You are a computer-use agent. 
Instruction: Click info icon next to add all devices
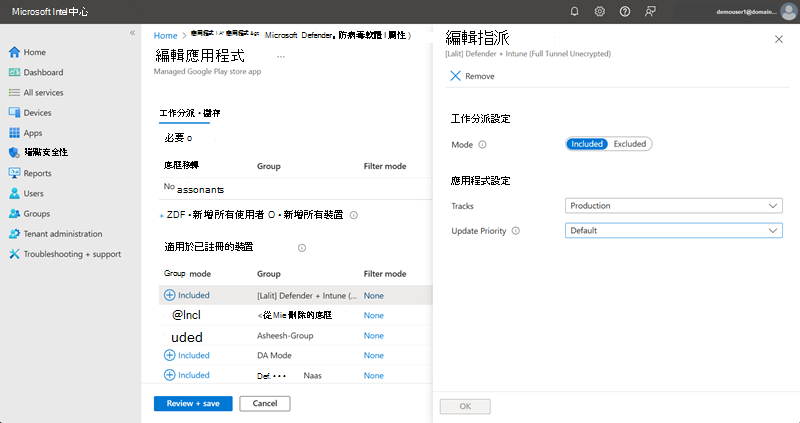coord(354,215)
